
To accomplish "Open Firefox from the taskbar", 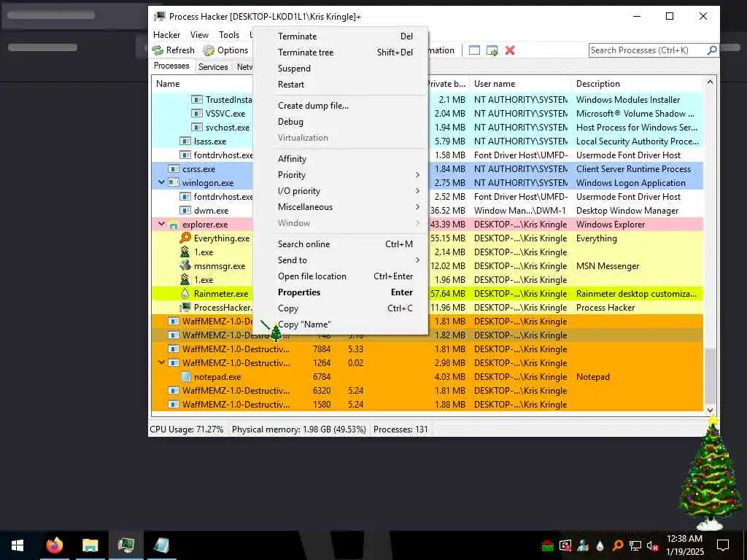I will [54, 545].
